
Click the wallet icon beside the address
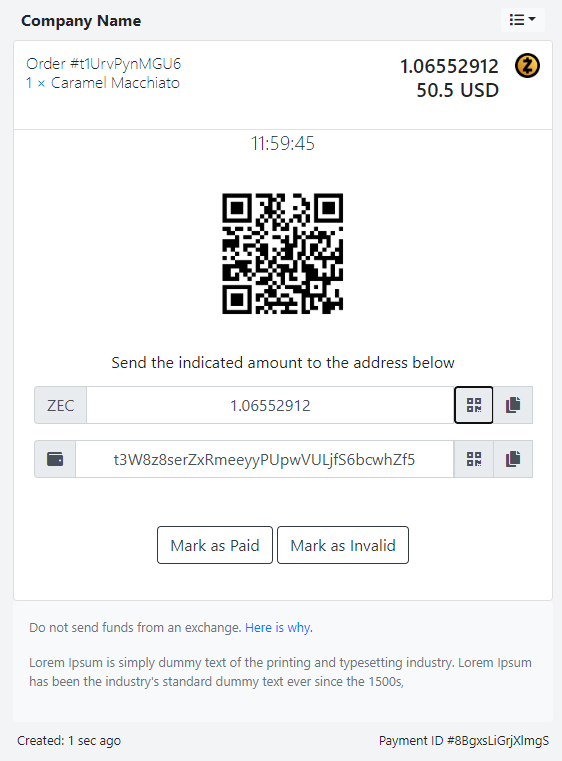pyautogui.click(x=55, y=459)
